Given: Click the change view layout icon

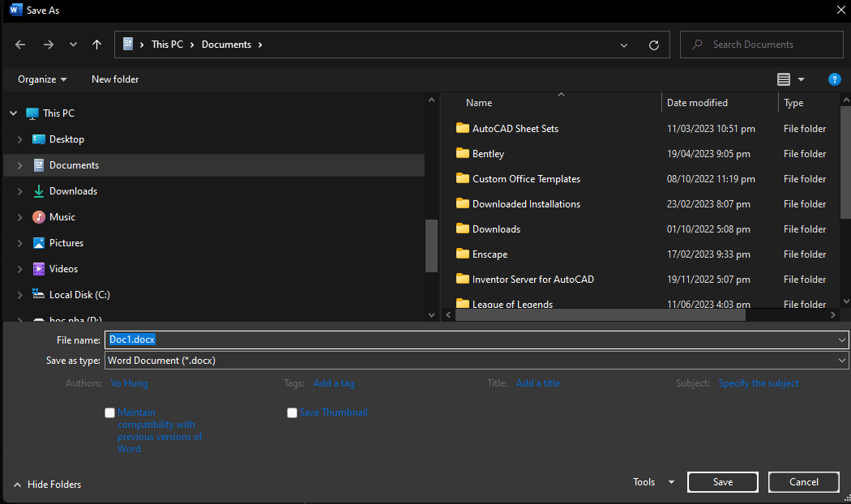Looking at the screenshot, I should (x=783, y=79).
